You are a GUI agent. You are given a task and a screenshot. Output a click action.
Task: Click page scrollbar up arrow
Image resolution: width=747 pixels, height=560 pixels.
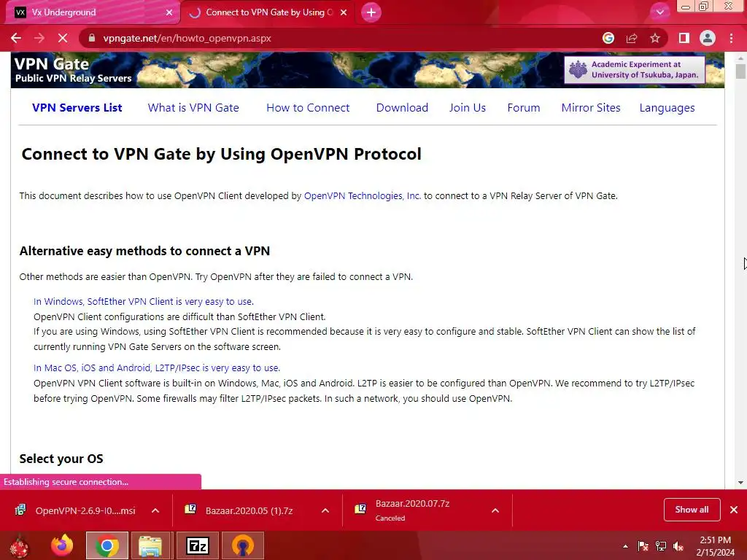pyautogui.click(x=740, y=58)
